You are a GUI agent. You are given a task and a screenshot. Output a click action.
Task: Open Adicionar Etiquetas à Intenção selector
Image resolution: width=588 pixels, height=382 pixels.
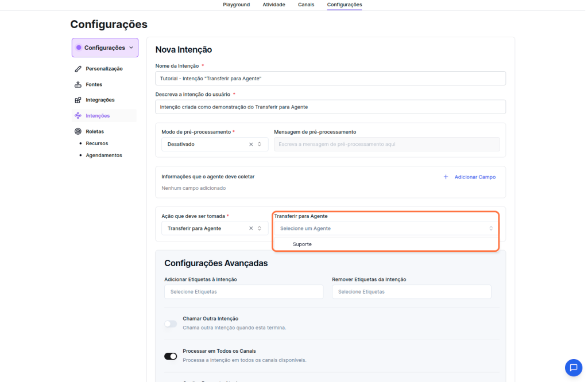coord(243,291)
